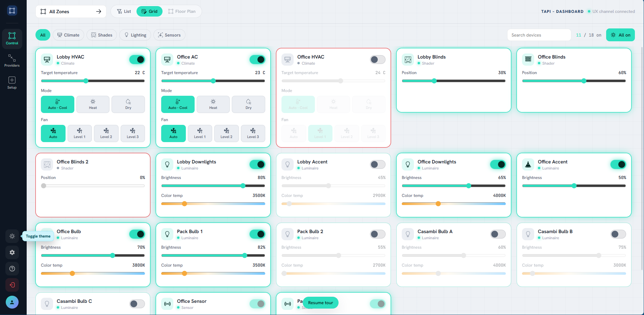Open the Providers sidebar section
The image size is (644, 315).
(12, 61)
